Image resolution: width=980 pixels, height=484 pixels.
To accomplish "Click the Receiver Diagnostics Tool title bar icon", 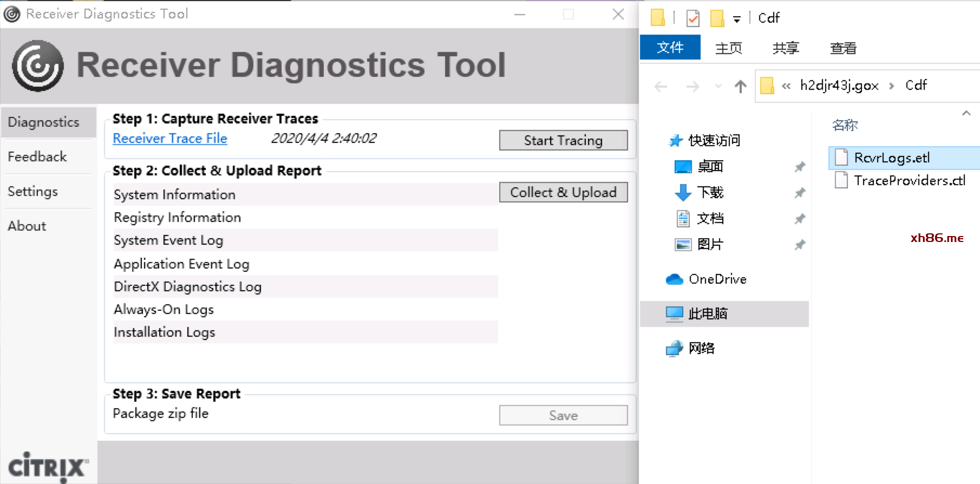I will click(12, 14).
